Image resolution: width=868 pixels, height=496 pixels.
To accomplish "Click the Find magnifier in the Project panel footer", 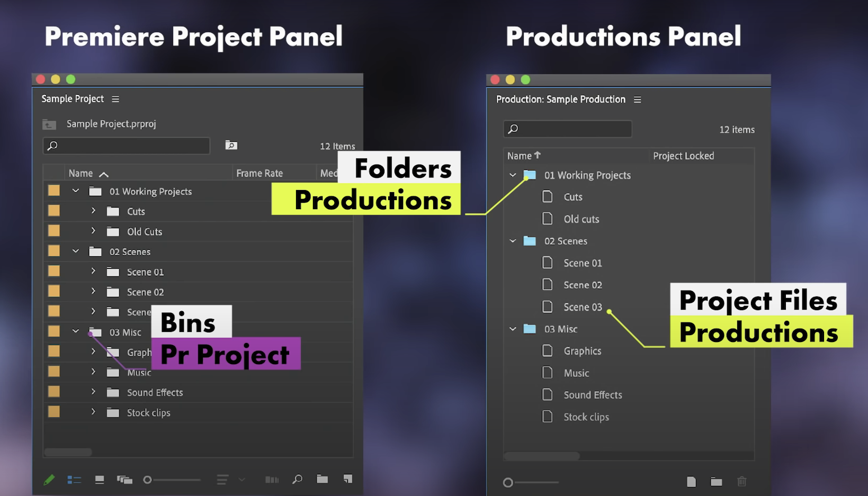I will 297,479.
